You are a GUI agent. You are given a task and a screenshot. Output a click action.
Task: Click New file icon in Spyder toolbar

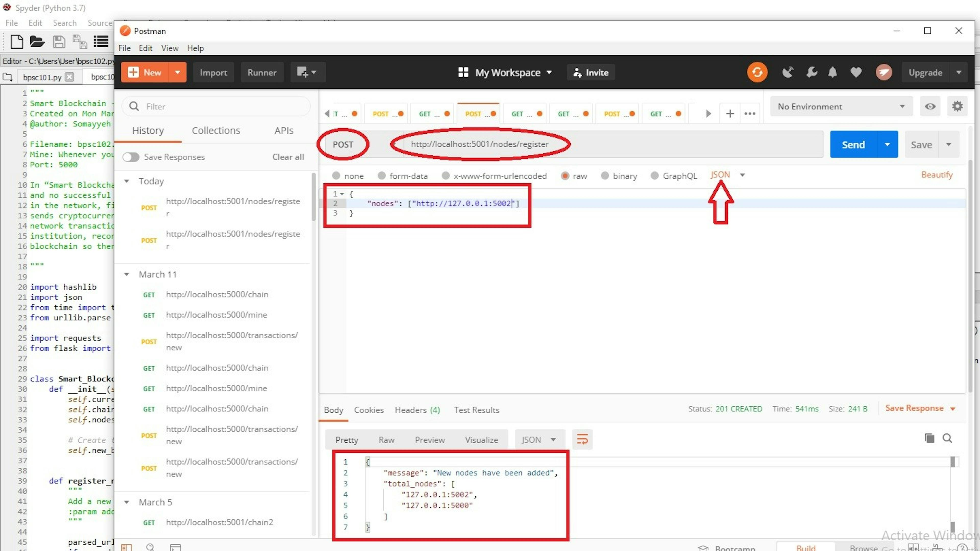point(17,41)
